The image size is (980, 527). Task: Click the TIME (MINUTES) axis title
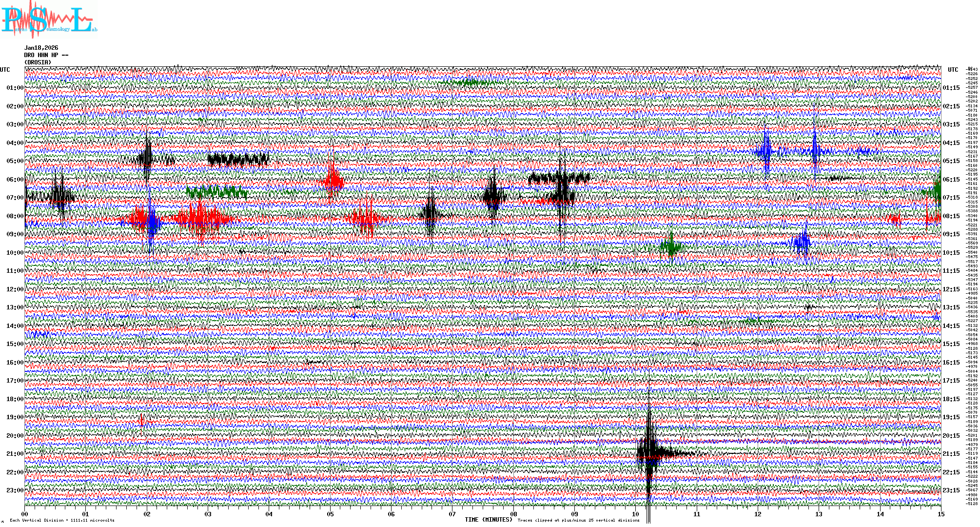pos(489,520)
